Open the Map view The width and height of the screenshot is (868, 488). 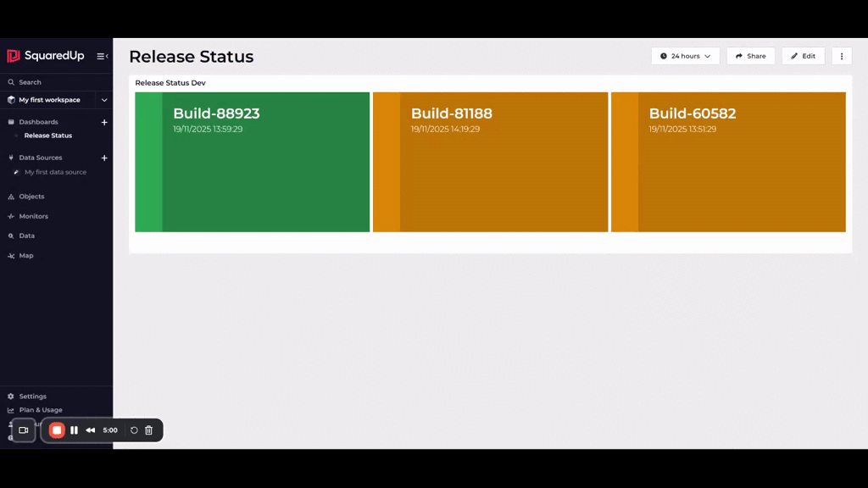coord(26,255)
